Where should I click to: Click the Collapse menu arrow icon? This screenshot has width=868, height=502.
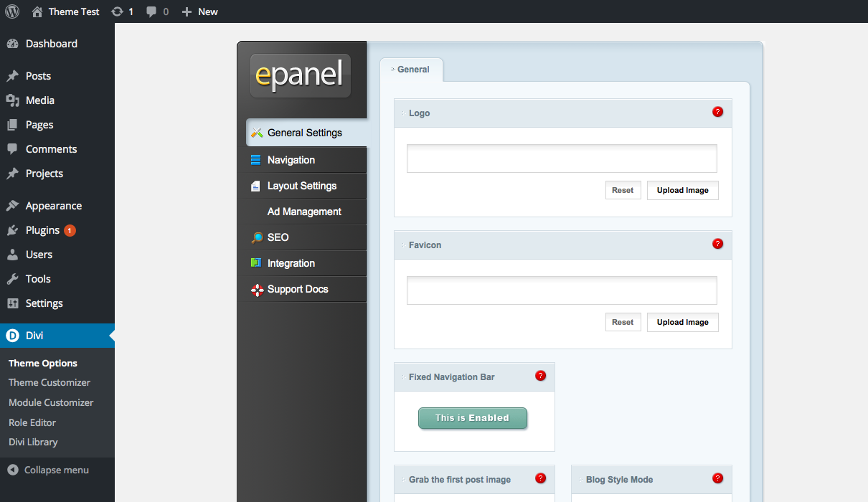(x=13, y=470)
